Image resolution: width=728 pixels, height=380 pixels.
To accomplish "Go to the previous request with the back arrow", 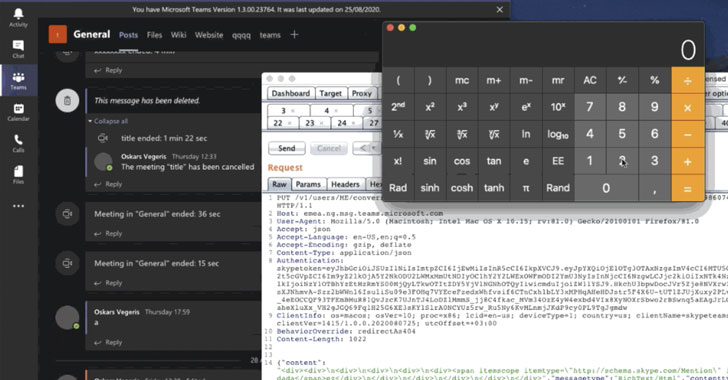I will click(363, 148).
